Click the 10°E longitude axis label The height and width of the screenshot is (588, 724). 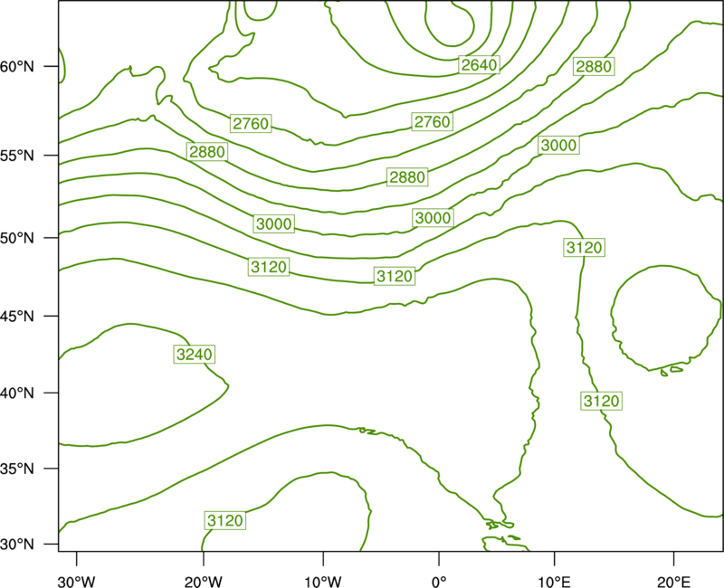(554, 582)
